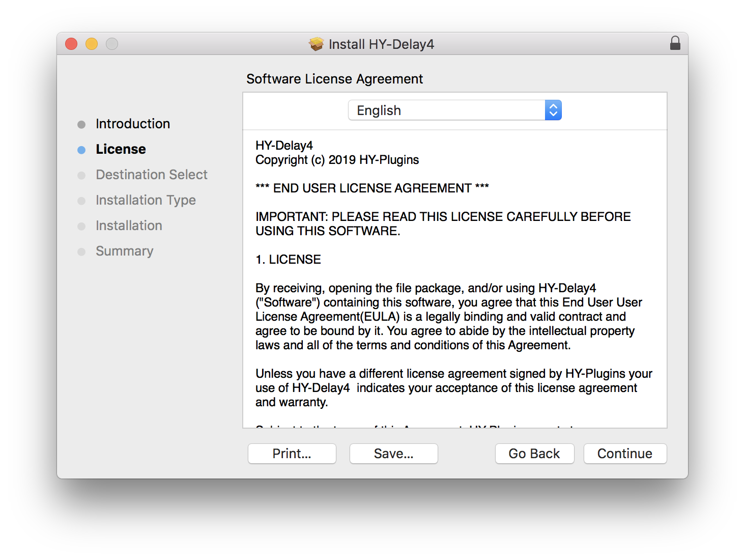Click the Installation step label
Image resolution: width=745 pixels, height=560 pixels.
pyautogui.click(x=129, y=226)
